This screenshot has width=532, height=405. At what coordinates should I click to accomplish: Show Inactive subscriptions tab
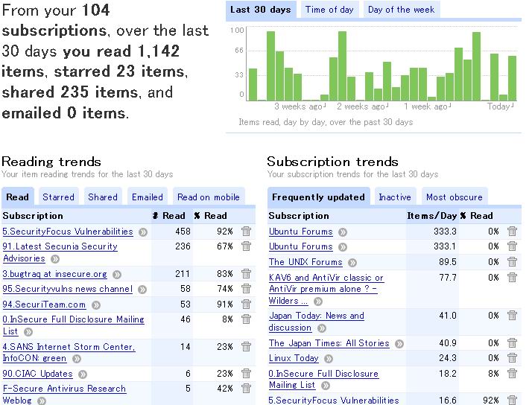[395, 197]
